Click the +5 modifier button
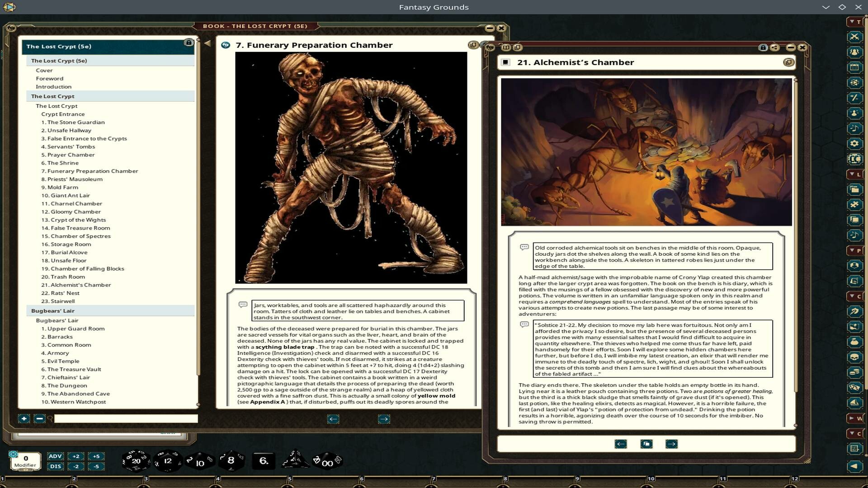Screen dimensions: 868x488 coord(95,456)
